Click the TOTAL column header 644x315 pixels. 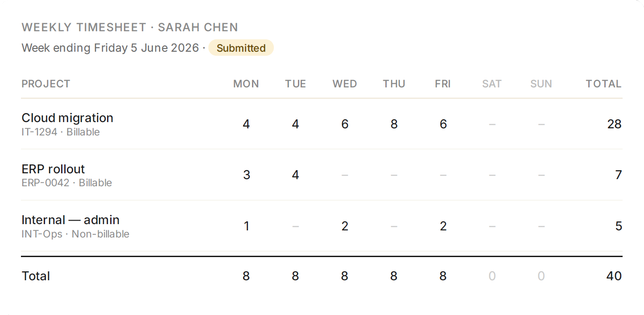click(x=603, y=84)
